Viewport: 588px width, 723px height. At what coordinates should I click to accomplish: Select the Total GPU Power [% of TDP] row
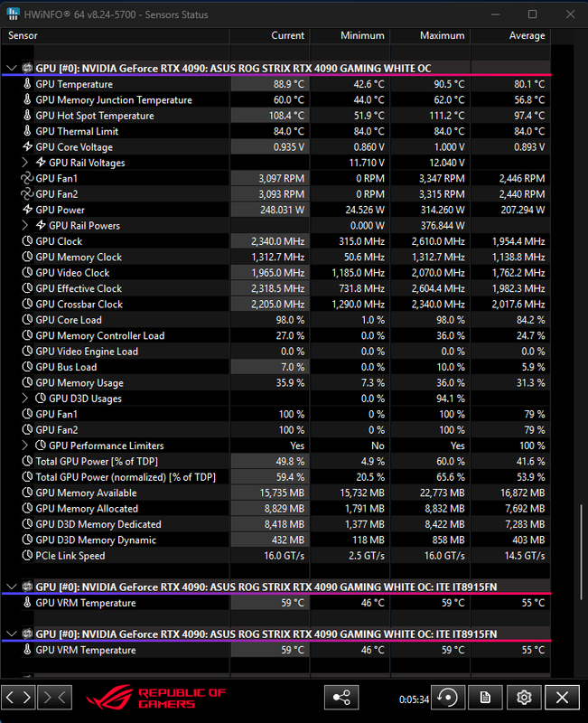pyautogui.click(x=275, y=461)
